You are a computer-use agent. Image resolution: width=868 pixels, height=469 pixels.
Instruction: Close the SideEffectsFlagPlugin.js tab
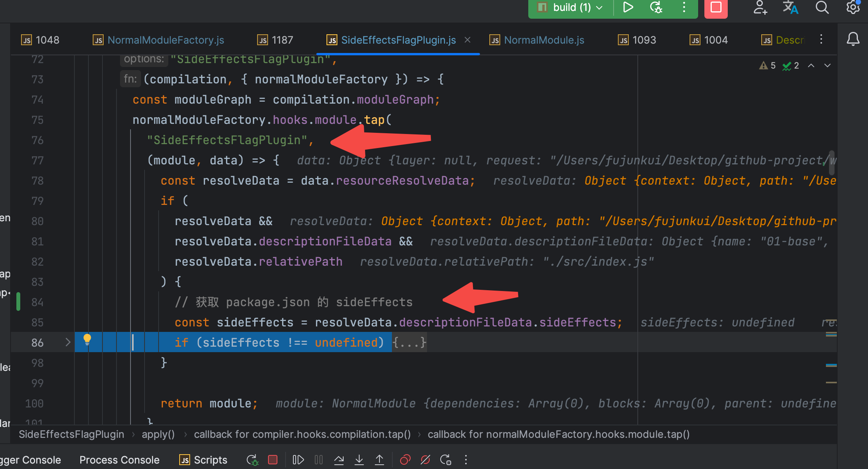click(468, 40)
